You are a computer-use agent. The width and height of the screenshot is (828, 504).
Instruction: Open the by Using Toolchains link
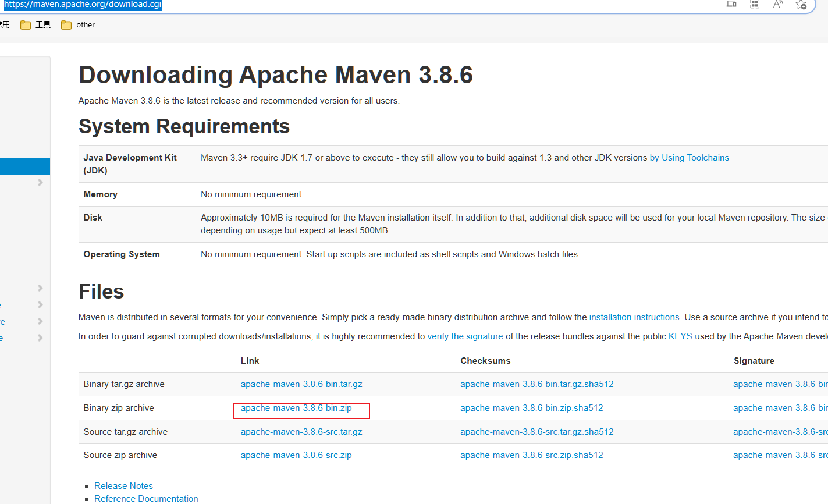tap(689, 158)
